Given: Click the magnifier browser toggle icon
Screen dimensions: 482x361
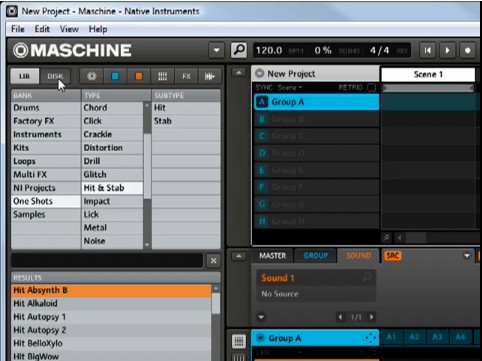Looking at the screenshot, I should pyautogui.click(x=239, y=50).
